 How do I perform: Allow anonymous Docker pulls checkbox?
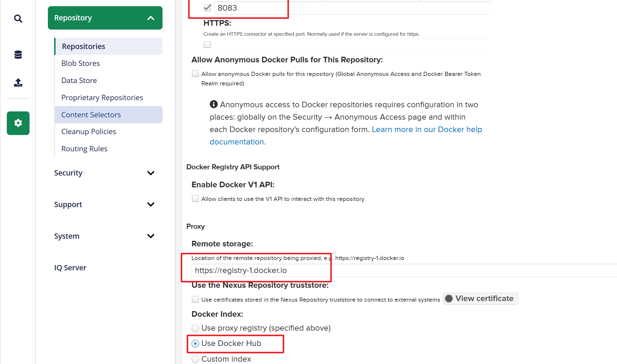[195, 74]
